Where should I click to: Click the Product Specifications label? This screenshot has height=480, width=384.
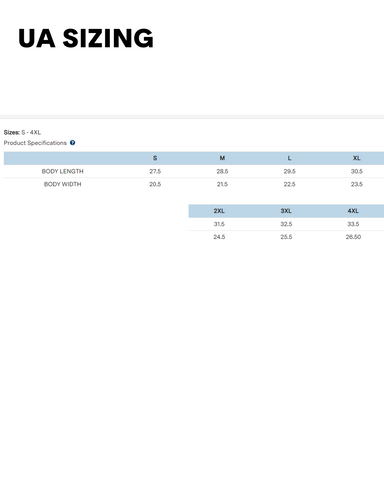pos(35,143)
